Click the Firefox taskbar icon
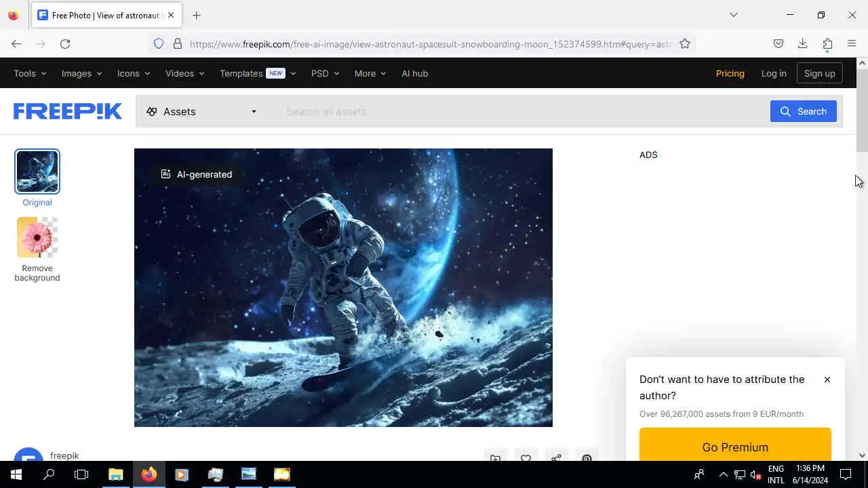 [149, 474]
